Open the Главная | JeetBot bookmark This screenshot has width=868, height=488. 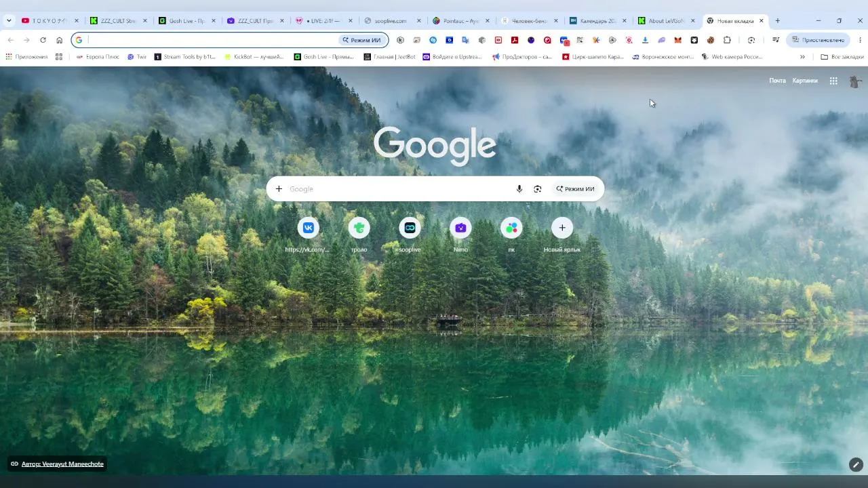[390, 57]
